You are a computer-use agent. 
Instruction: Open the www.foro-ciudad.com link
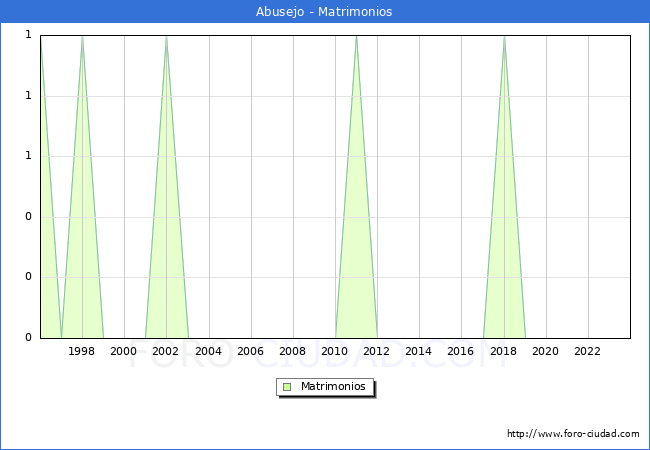[573, 434]
